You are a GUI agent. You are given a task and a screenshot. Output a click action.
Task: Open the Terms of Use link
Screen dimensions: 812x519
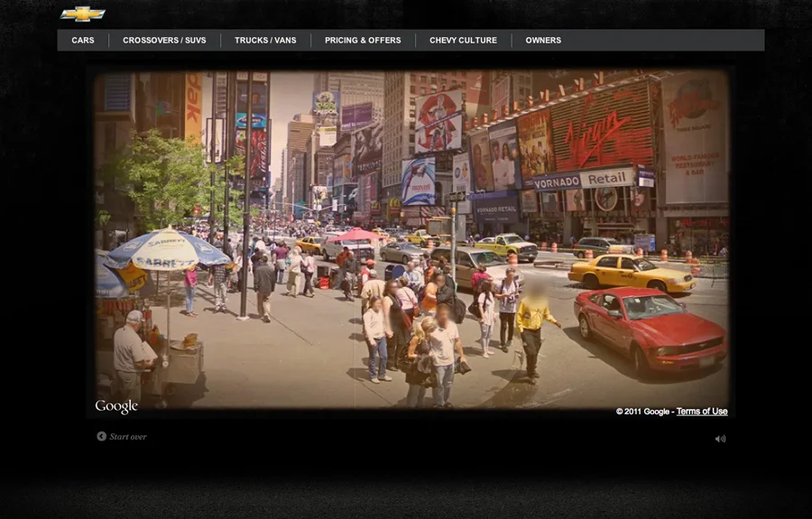pos(702,412)
